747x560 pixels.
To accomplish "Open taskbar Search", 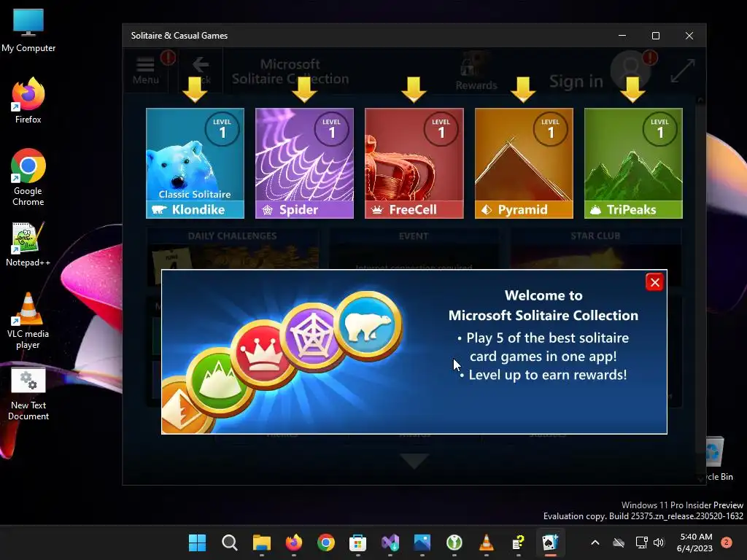I will 230,542.
